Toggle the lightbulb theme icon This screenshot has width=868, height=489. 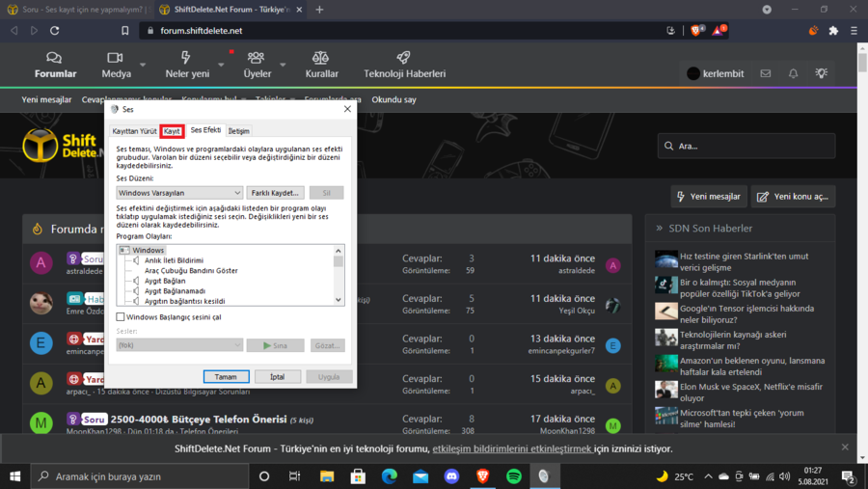pos(821,73)
